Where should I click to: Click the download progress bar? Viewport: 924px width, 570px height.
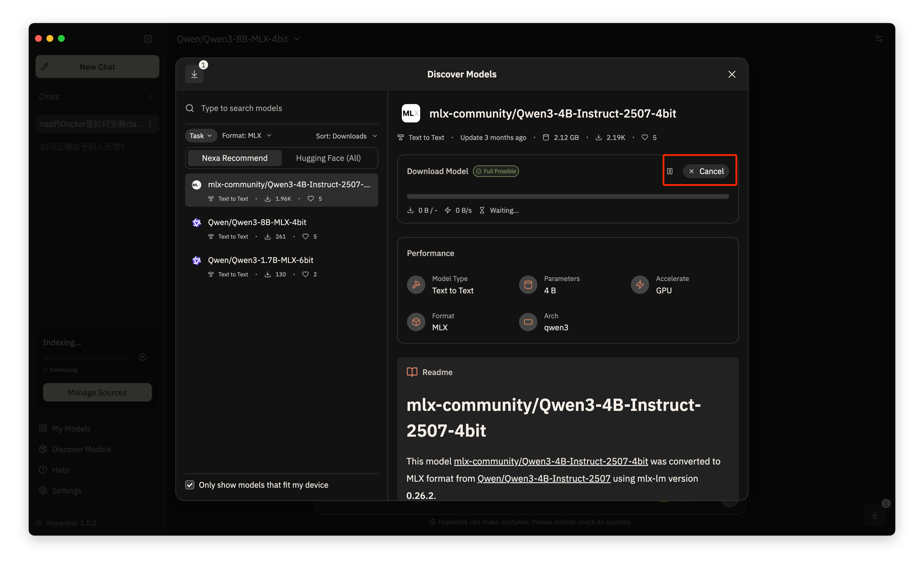coord(567,196)
